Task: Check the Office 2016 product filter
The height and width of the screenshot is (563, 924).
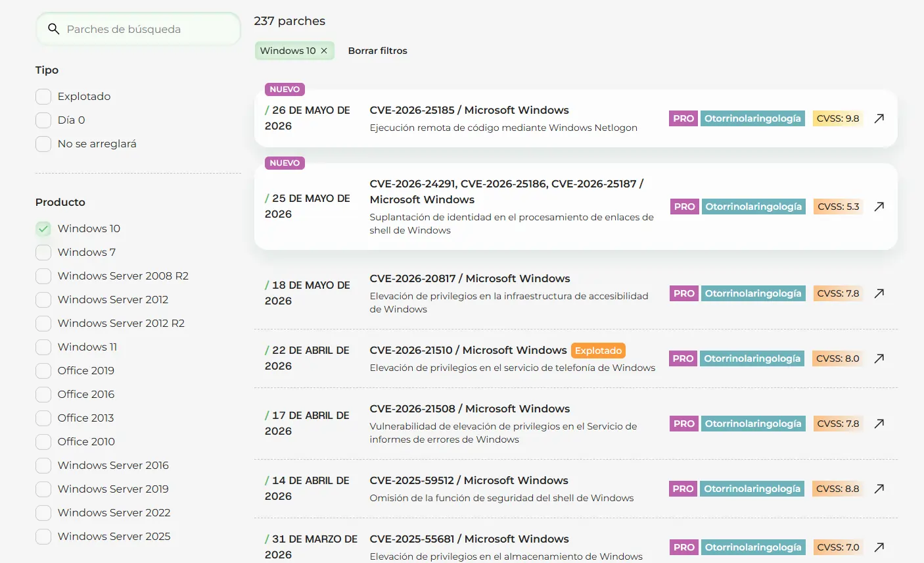Action: (43, 395)
